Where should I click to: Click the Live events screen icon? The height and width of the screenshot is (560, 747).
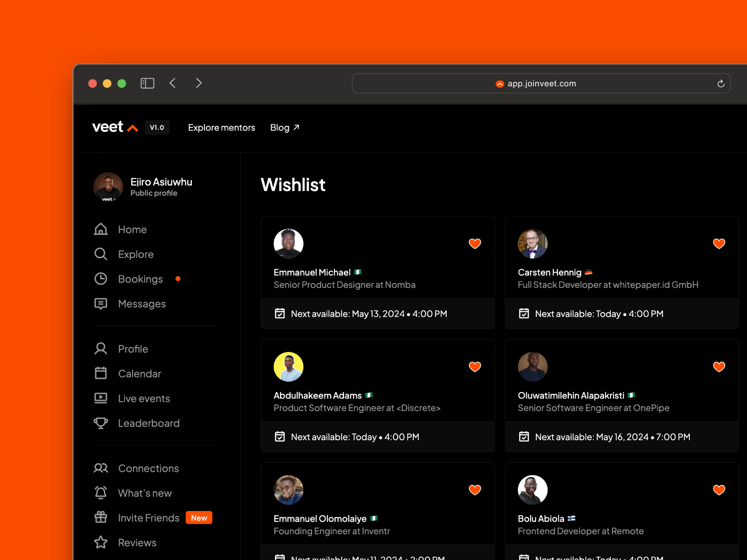[101, 398]
